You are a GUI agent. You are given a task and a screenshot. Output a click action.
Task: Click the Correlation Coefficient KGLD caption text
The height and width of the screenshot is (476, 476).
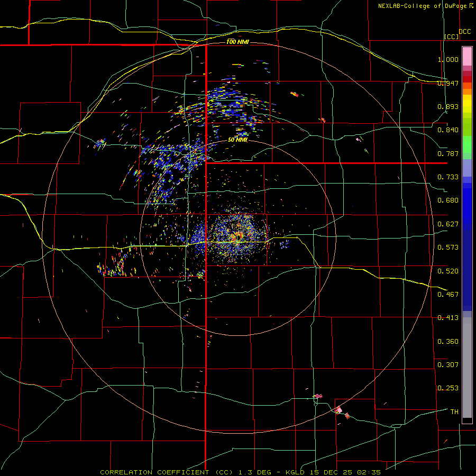click(240, 472)
